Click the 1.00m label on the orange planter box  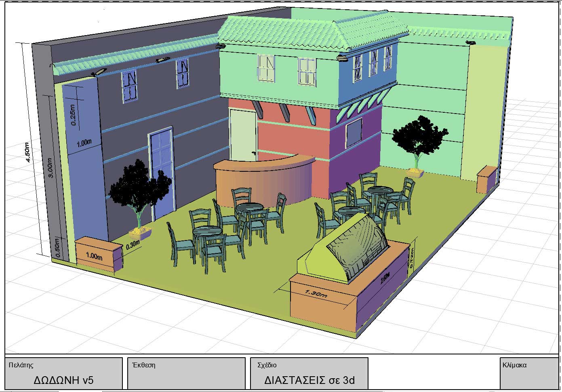(x=94, y=256)
